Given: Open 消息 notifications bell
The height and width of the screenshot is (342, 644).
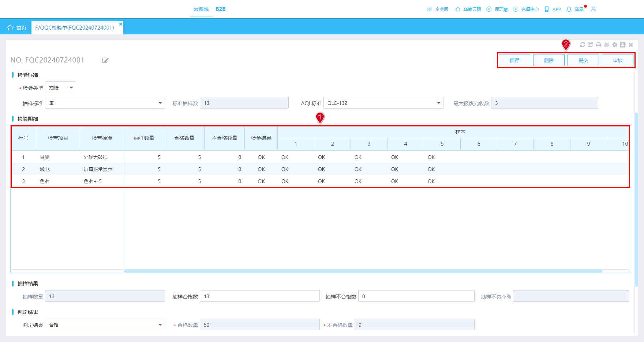Looking at the screenshot, I should point(569,9).
